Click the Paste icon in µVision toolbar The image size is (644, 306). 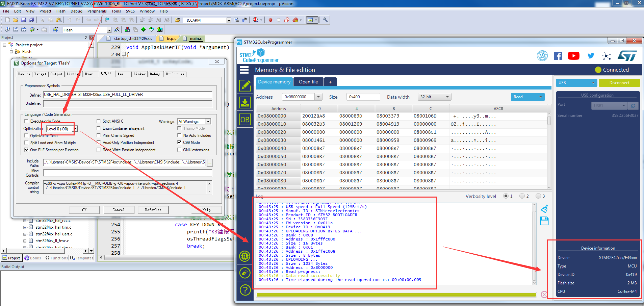[x=59, y=20]
